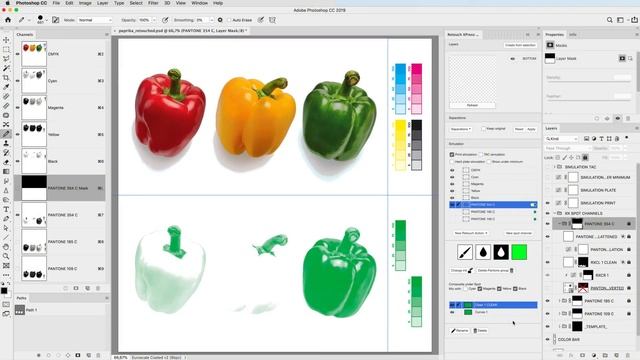Screen dimensions: 640x360
Task: Toggle Print simulation checkbox
Action: tap(452, 155)
